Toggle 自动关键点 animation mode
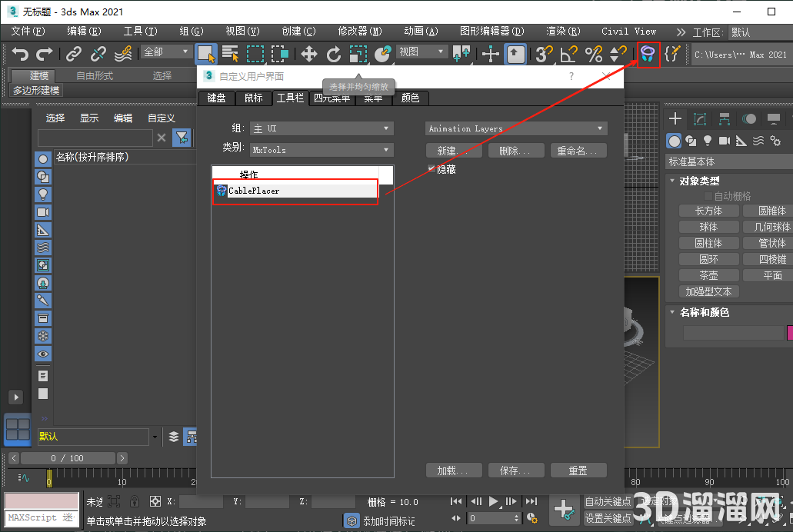 click(x=609, y=501)
